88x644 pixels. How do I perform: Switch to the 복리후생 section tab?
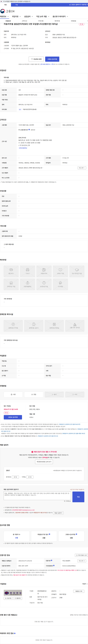click(x=57, y=21)
